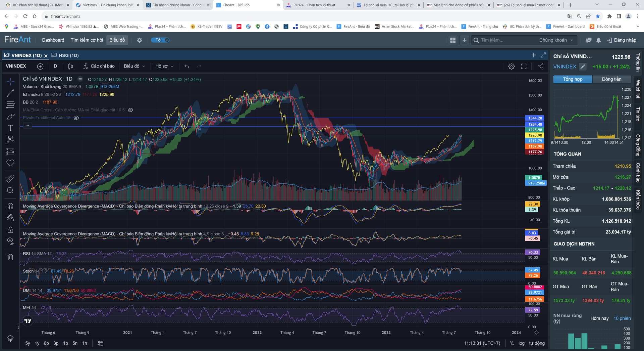
Task: Click the Tìm kiếm search field
Action: tap(503, 40)
